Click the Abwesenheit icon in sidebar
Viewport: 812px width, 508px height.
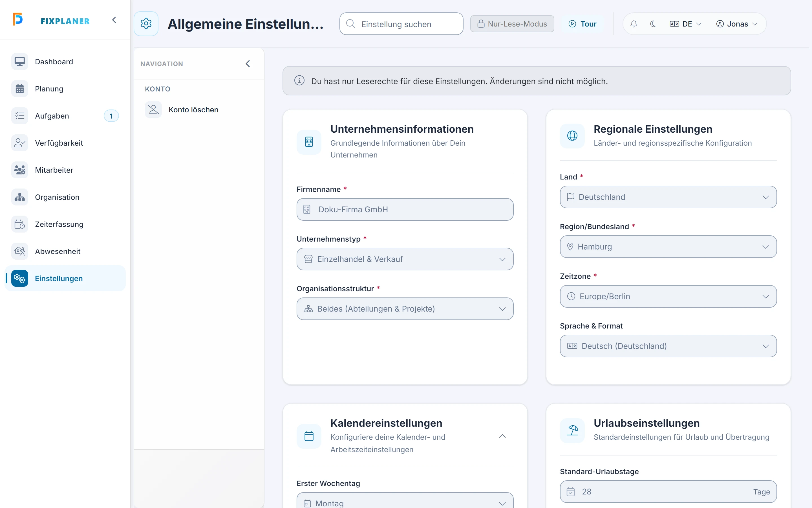[19, 251]
